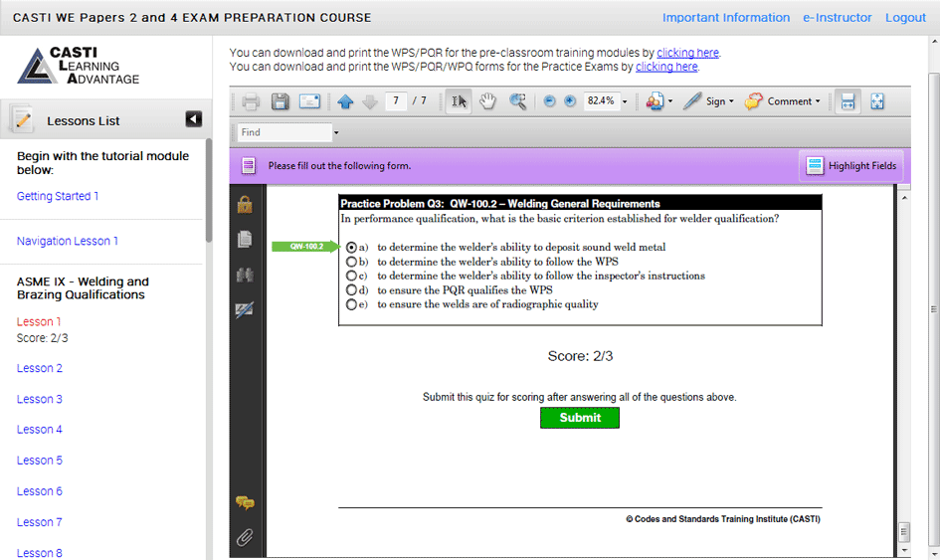This screenshot has width=940, height=560.
Task: Click the lessons sidebar scrollbar thumb
Action: coord(209,190)
